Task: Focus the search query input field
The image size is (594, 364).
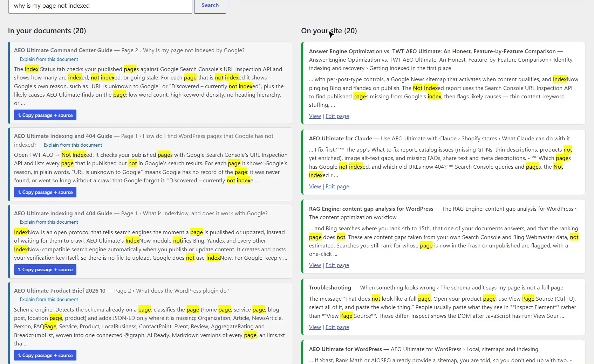Action: [100, 6]
